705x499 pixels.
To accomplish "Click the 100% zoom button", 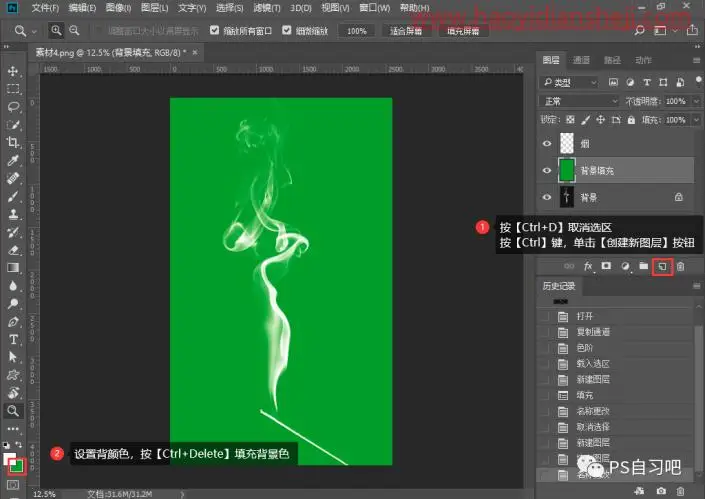I will 357,31.
